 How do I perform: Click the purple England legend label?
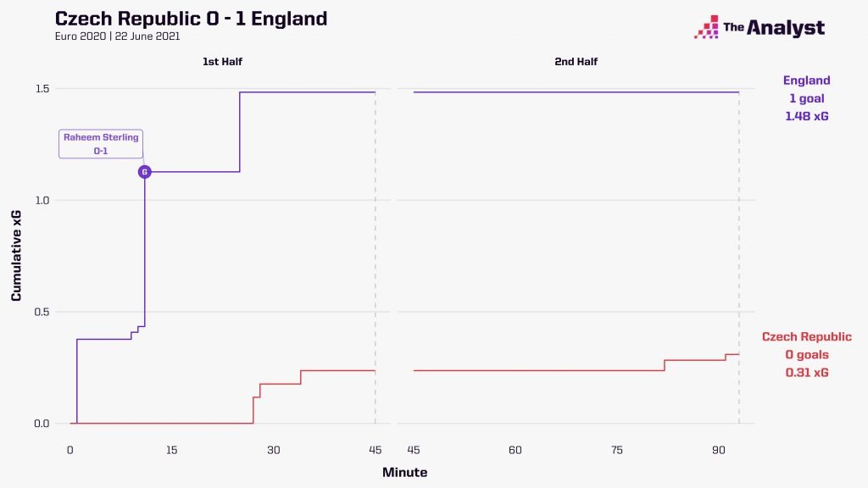pyautogui.click(x=806, y=81)
